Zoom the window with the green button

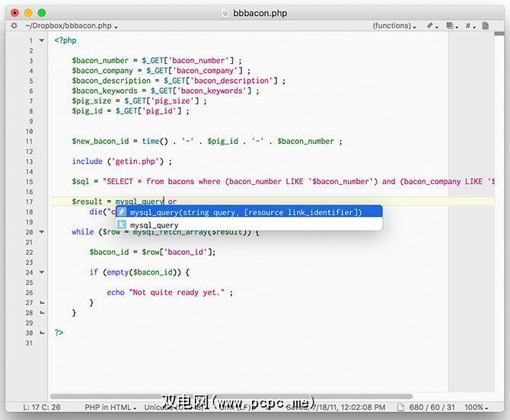(42, 13)
